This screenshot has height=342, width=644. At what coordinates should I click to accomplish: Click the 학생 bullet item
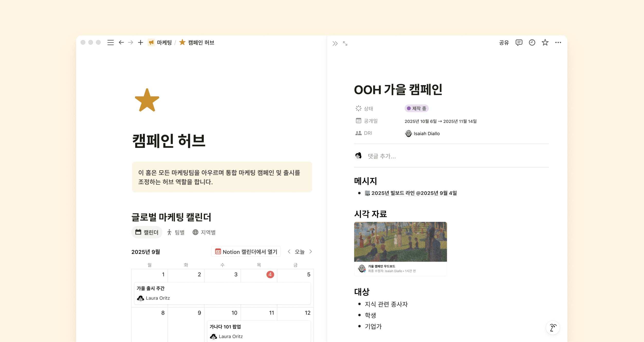[x=370, y=315]
